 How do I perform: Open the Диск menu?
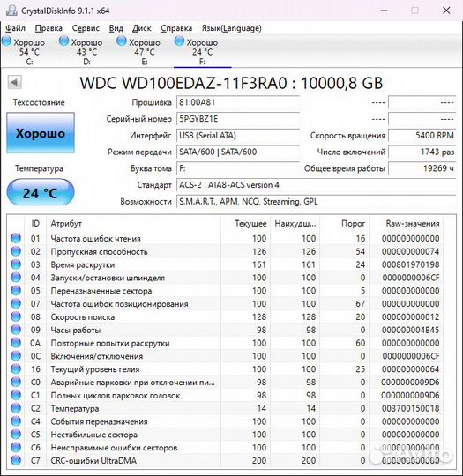tap(142, 28)
